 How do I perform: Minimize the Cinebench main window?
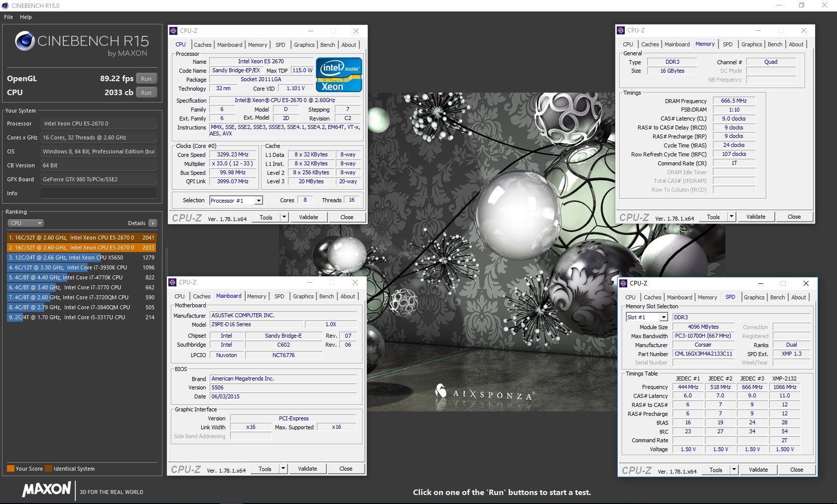click(780, 5)
